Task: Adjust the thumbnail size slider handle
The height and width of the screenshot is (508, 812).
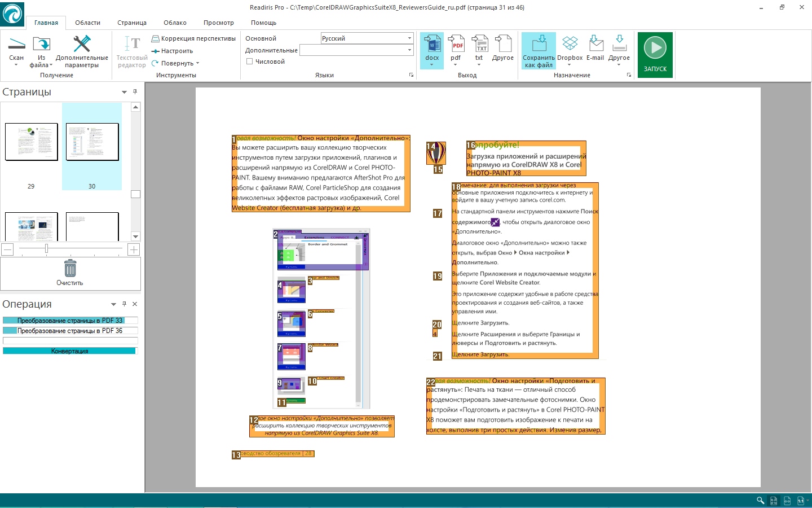Action: pos(47,249)
